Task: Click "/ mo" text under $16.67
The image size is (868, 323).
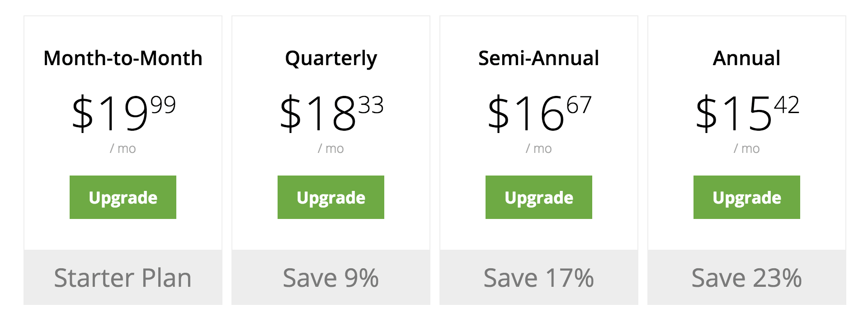Action: [539, 148]
